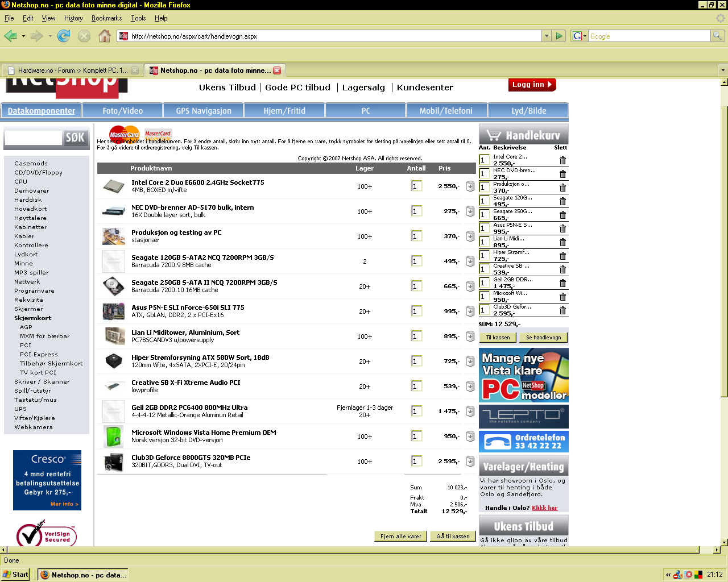Screen dimensions: 728x582
Task: Click the browser Forward arrow button
Action: point(37,36)
